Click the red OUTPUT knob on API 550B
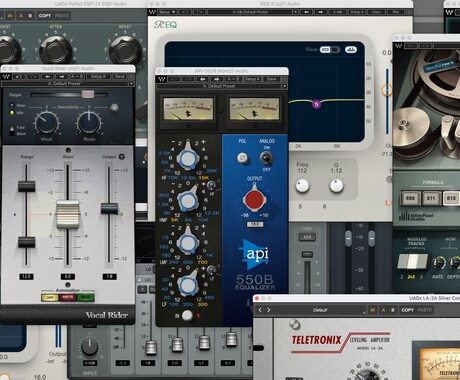Viewport: 460px width, 380px height. click(254, 200)
